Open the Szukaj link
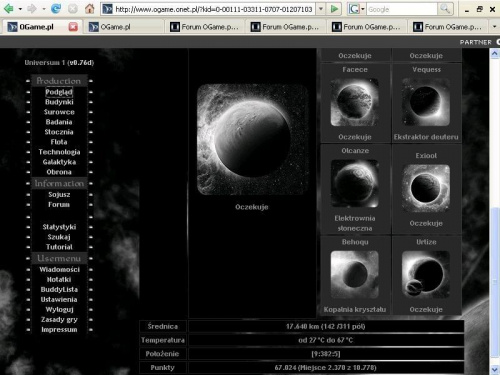The height and width of the screenshot is (375, 500). point(59,237)
